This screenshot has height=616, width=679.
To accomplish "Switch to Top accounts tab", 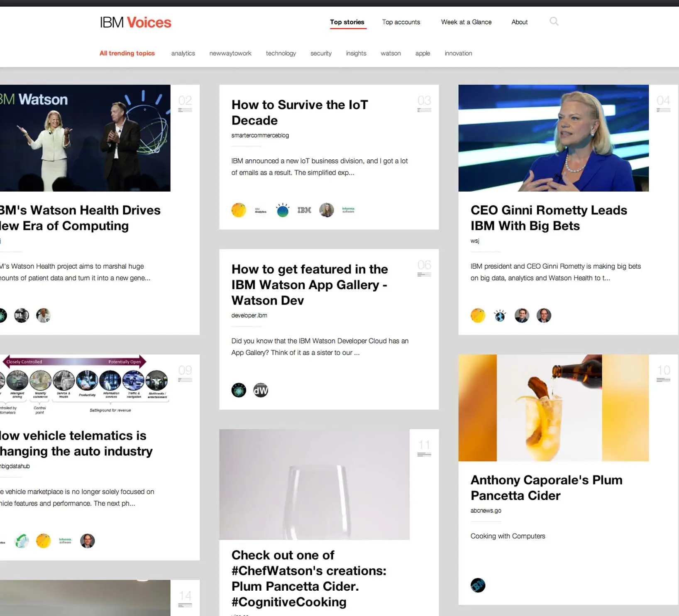I will click(x=401, y=22).
